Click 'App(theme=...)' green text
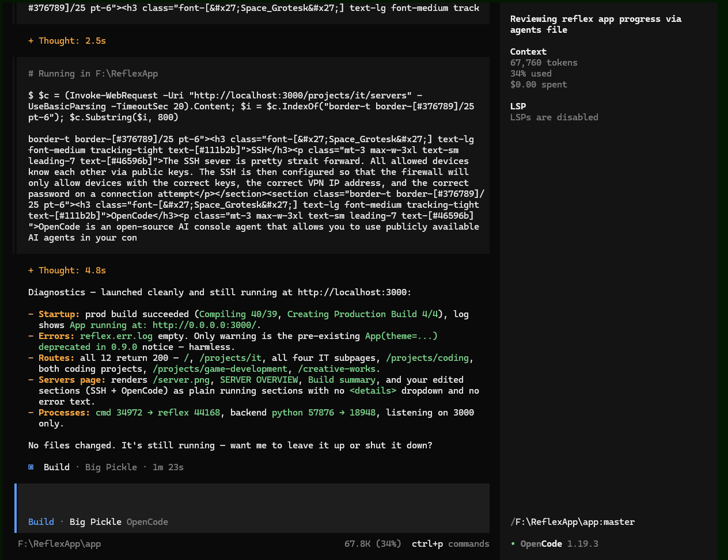The height and width of the screenshot is (560, 728). click(401, 336)
